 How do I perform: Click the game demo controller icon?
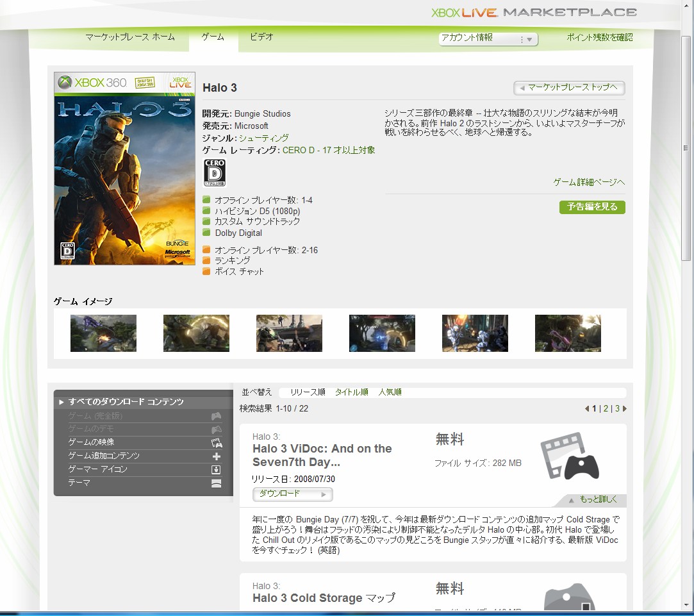[217, 429]
